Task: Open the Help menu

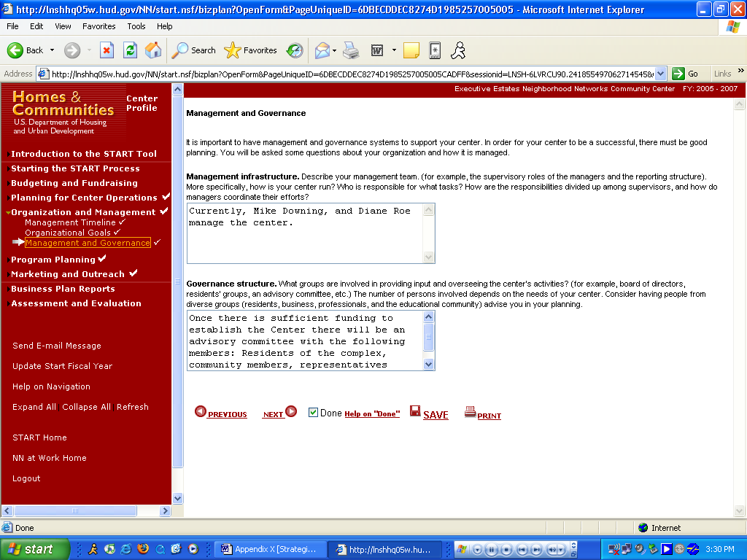Action: coord(164,26)
